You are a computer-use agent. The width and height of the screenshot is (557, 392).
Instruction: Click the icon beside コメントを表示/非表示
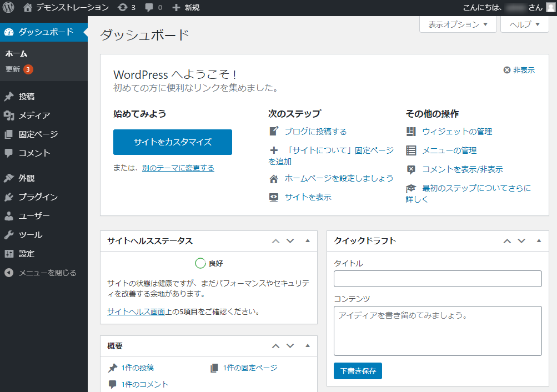411,170
